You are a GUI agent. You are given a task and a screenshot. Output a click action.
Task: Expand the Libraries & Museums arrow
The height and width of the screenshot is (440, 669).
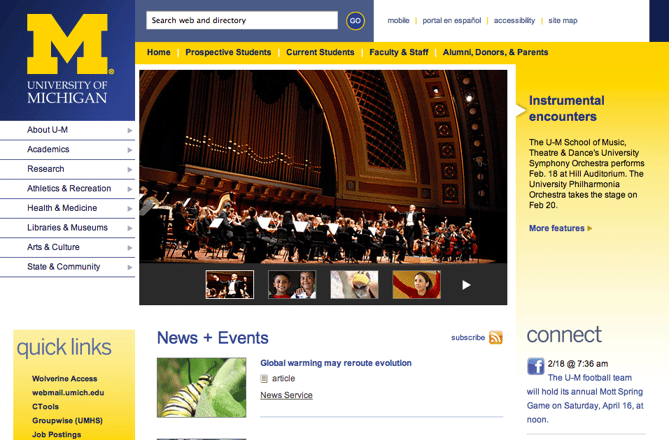pyautogui.click(x=130, y=228)
